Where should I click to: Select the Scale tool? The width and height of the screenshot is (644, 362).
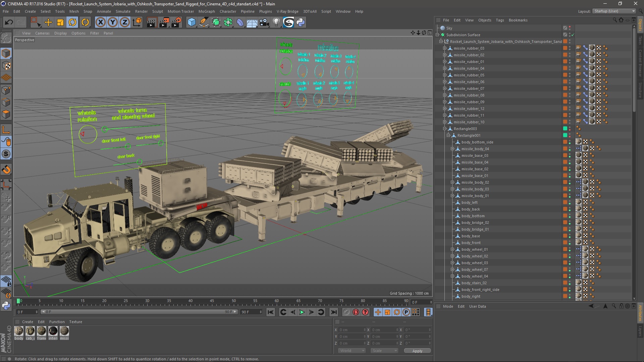(60, 22)
